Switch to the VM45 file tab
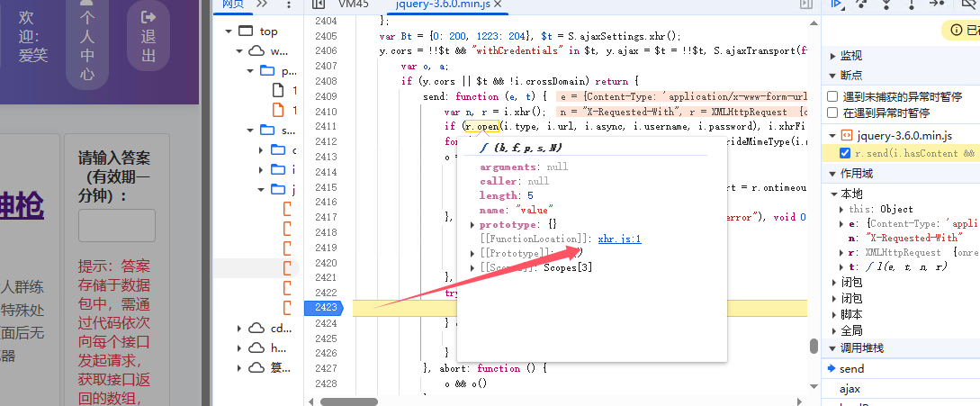The image size is (980, 406). click(353, 5)
